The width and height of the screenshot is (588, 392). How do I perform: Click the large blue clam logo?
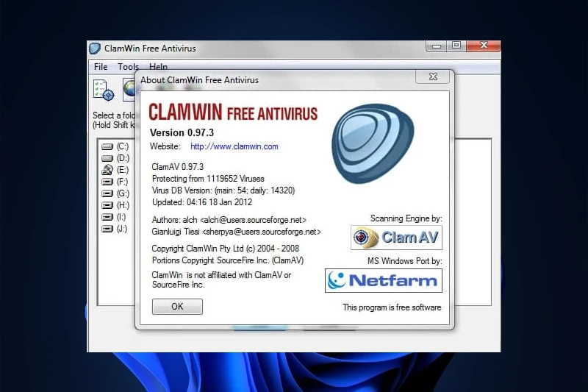[x=373, y=143]
